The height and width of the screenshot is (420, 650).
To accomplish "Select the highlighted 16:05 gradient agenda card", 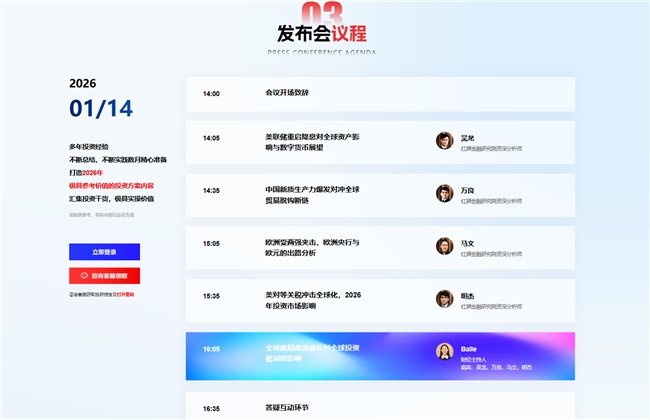I will (380, 356).
